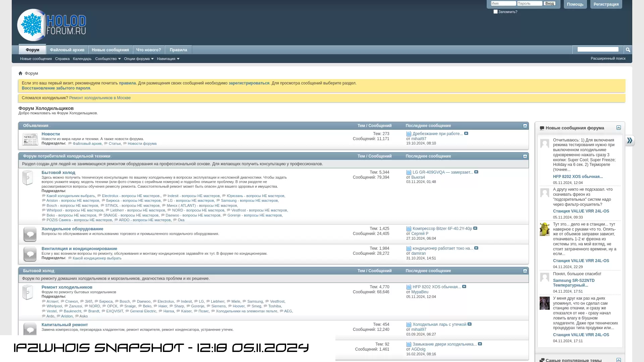
Task: Click the HolodForum.ru snowflake logo
Action: 52,25
